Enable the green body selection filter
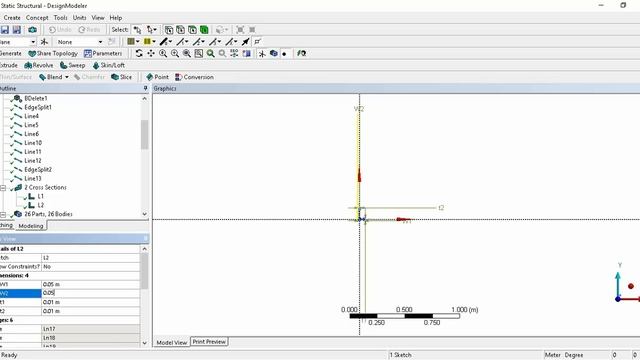 (204, 30)
